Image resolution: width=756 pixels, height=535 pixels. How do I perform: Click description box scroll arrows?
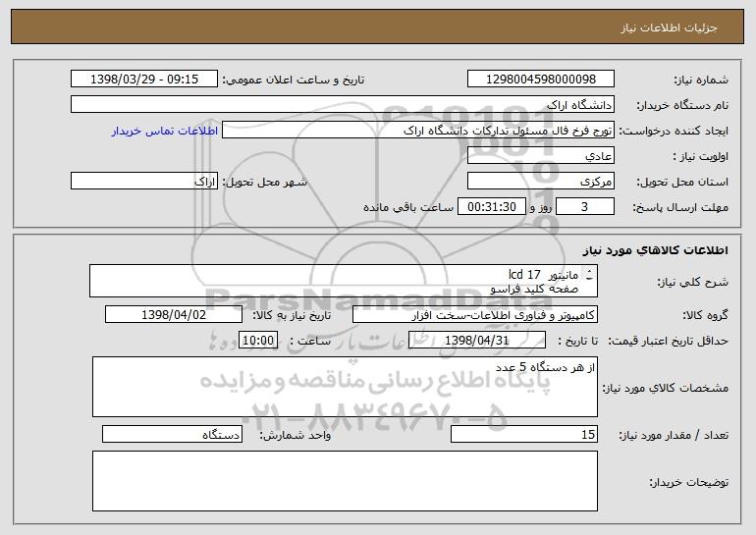pos(589,276)
